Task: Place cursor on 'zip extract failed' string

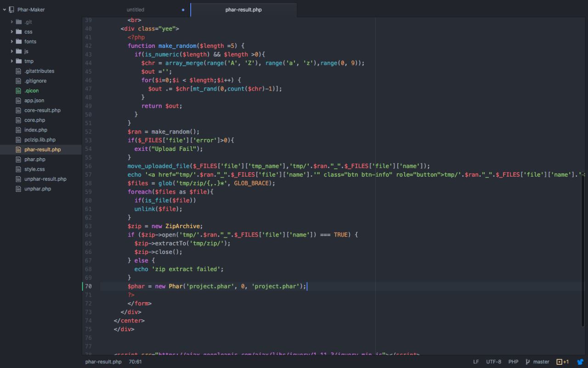Action: coord(187,269)
